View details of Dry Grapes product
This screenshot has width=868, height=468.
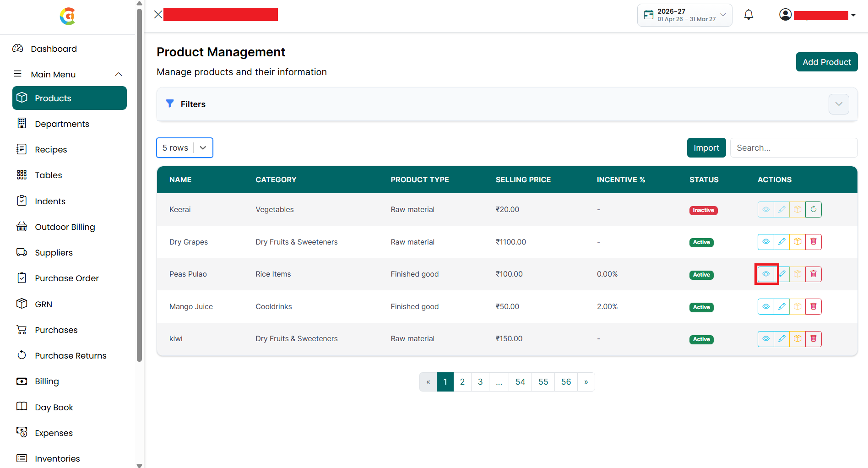tap(765, 242)
